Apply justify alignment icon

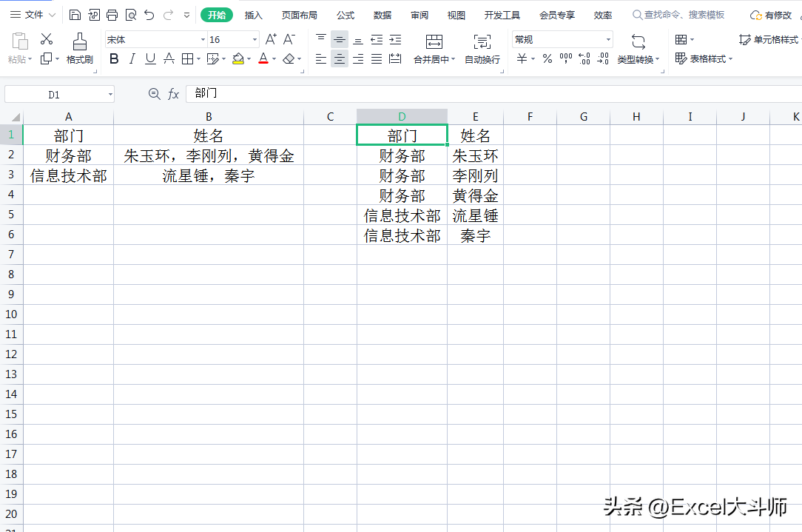[377, 59]
